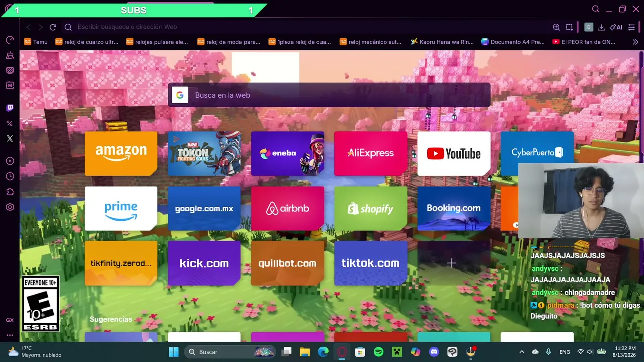Open the X (Twitter) panel in the sidebar

point(10,138)
